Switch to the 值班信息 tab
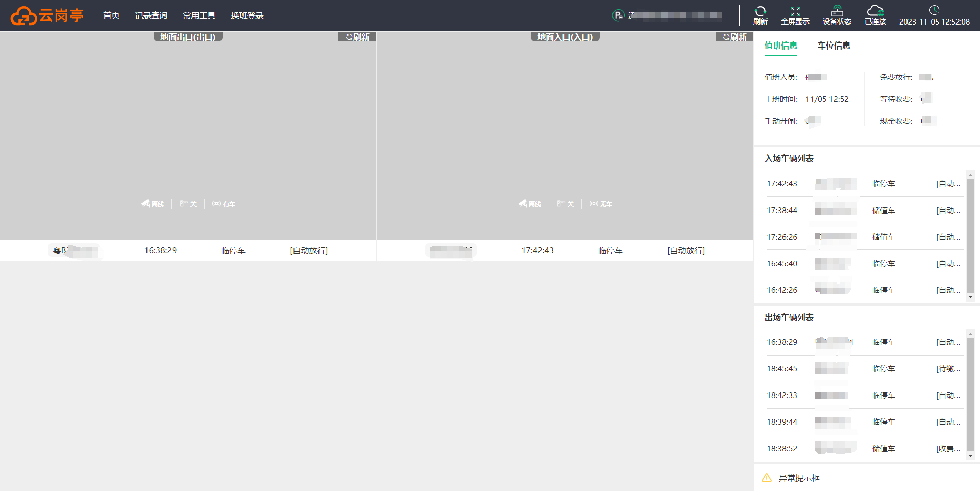 pyautogui.click(x=780, y=45)
